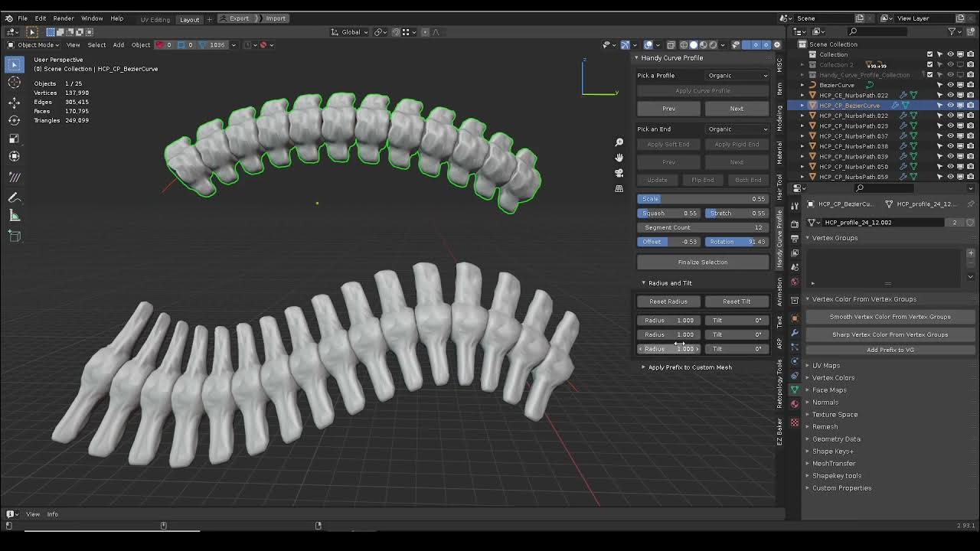Expand the HCP_CP_BezierCurve outliner entry
Image resolution: width=980 pixels, height=551 pixels.
click(802, 106)
